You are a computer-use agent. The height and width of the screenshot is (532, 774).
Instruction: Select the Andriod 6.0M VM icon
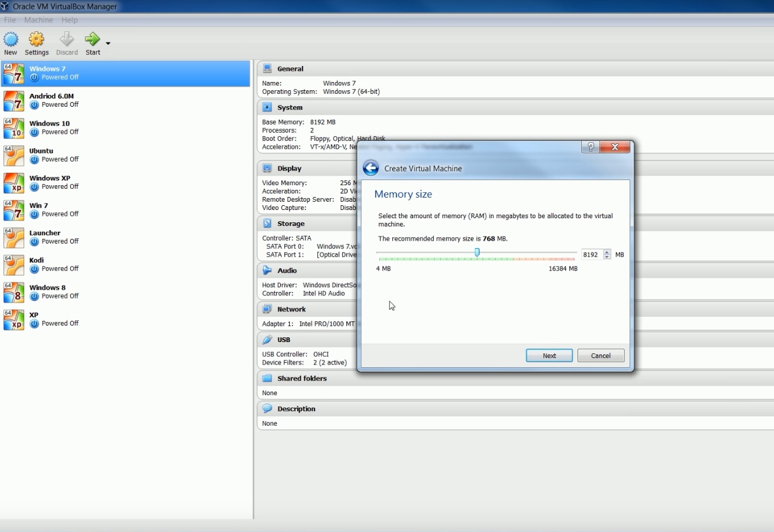[x=14, y=100]
